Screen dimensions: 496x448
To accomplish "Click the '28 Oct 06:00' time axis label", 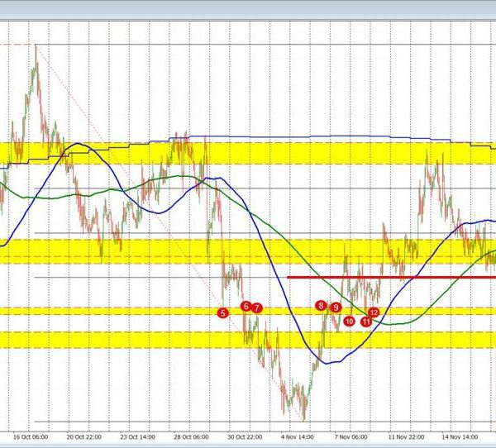I will (x=191, y=437).
